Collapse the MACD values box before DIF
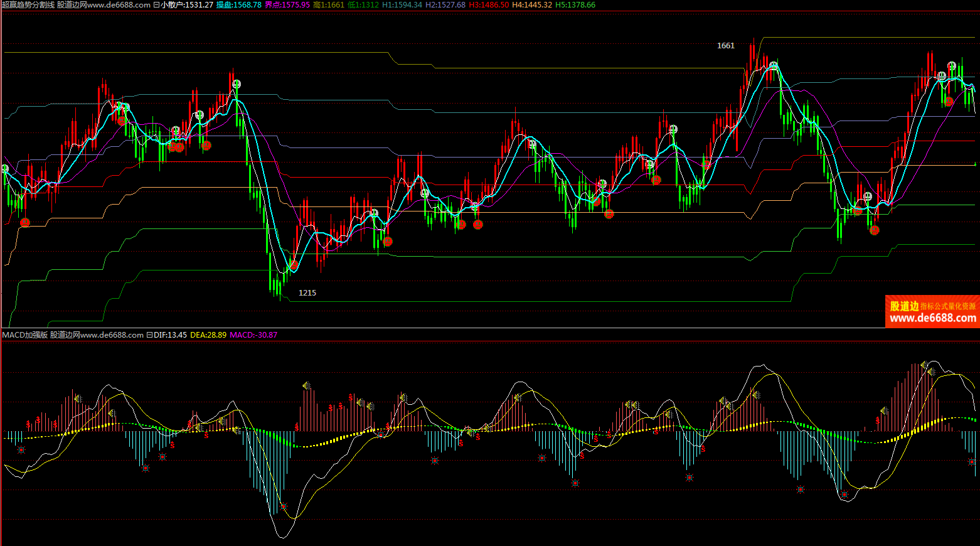Screen dimensions: 980x546 coord(149,335)
